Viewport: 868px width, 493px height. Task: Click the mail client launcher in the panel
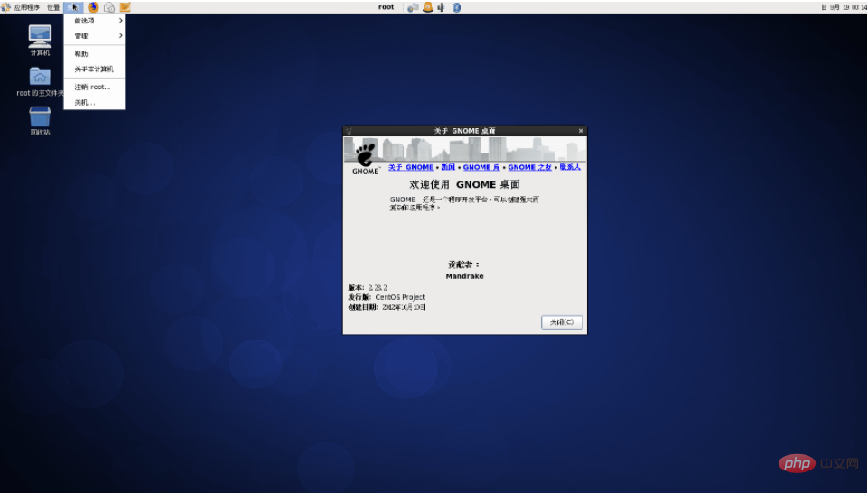coord(109,7)
